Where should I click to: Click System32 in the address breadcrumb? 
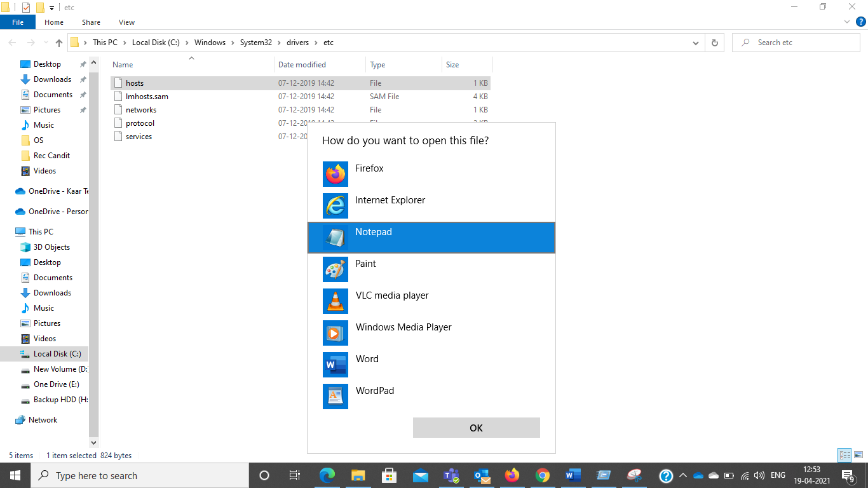255,43
